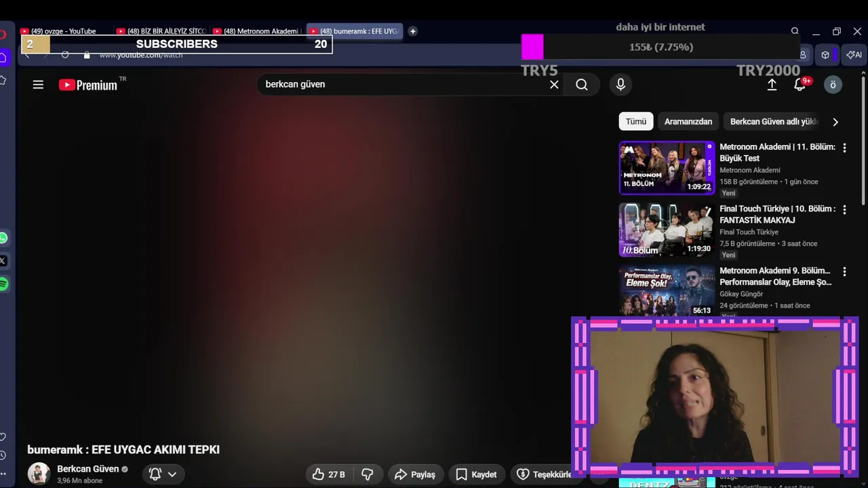Viewport: 868px width, 488px height.
Task: Select the Aramanızdan filter chip
Action: pyautogui.click(x=688, y=121)
